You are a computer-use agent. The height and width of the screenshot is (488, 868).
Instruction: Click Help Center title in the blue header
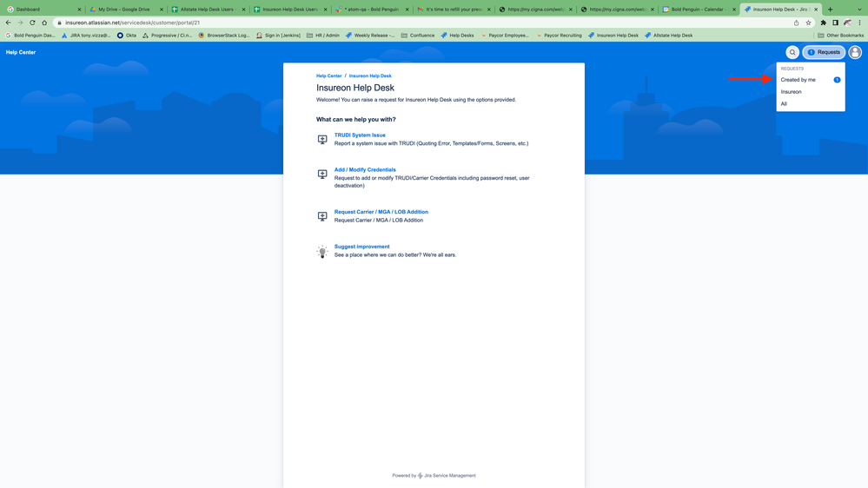pos(21,52)
